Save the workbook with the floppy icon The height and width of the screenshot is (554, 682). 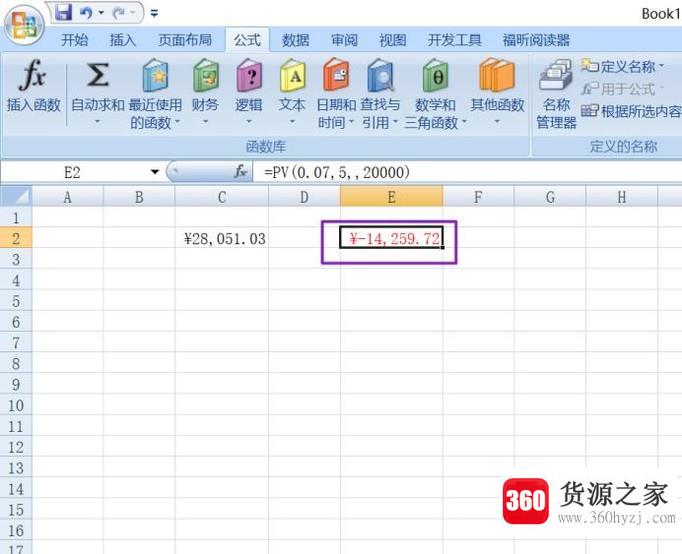coord(64,12)
